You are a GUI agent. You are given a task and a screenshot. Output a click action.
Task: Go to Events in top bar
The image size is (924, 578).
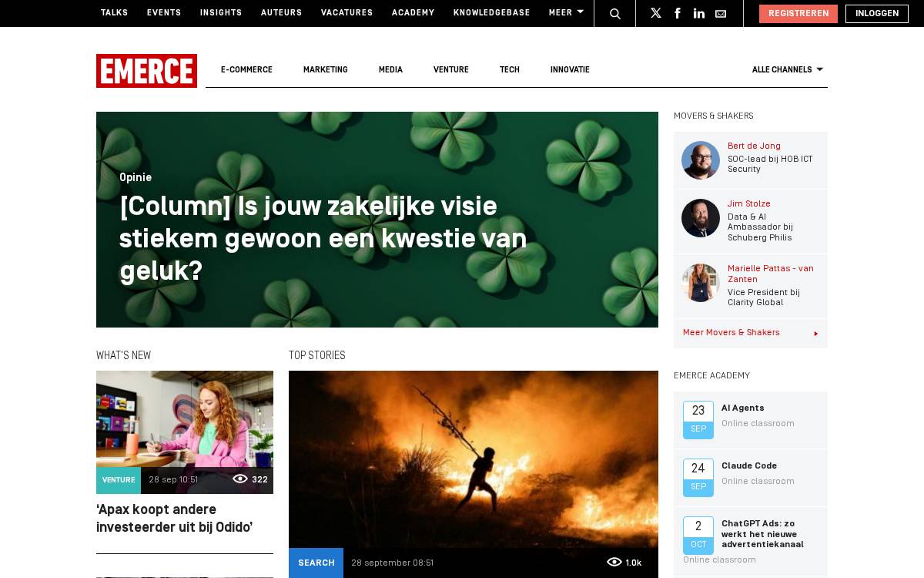(x=164, y=13)
